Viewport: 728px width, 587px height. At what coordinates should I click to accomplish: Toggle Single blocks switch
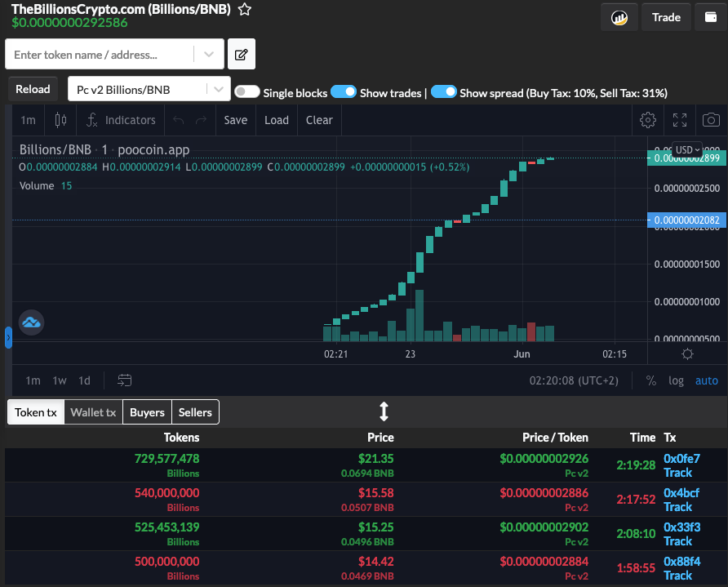pos(247,91)
